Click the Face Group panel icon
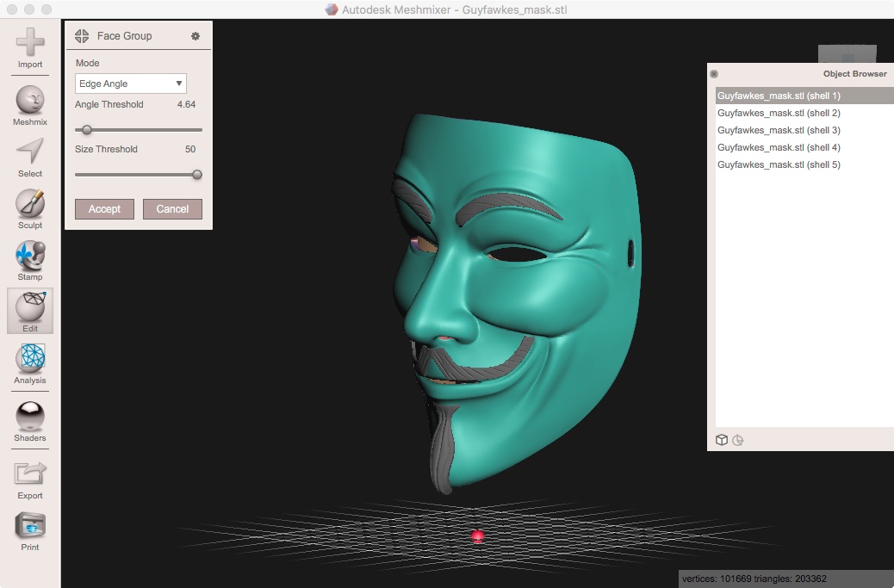 click(82, 36)
